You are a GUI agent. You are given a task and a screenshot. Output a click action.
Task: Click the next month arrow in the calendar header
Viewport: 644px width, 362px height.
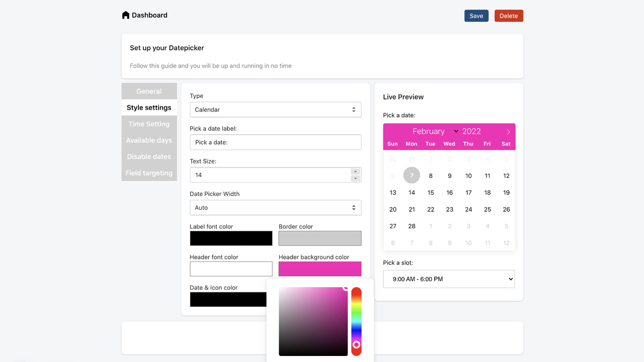pos(507,131)
